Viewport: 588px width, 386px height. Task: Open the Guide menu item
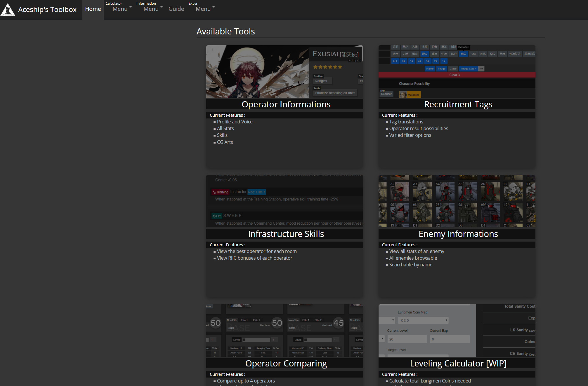point(176,9)
